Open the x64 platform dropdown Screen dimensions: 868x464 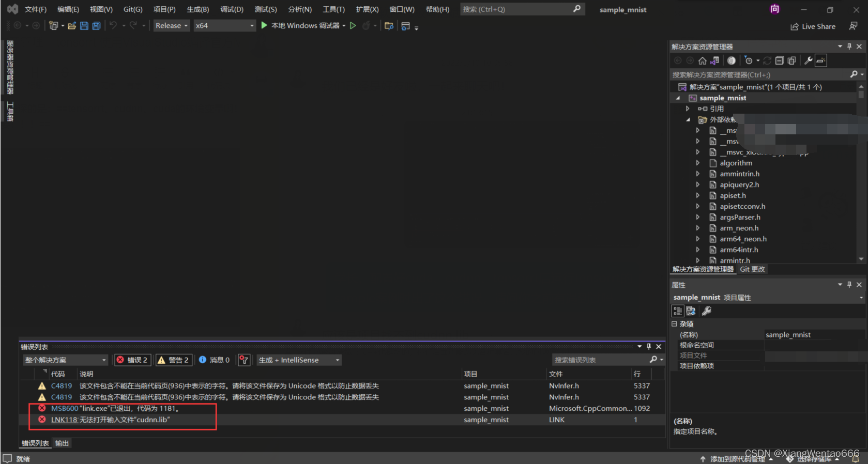pyautogui.click(x=225, y=25)
